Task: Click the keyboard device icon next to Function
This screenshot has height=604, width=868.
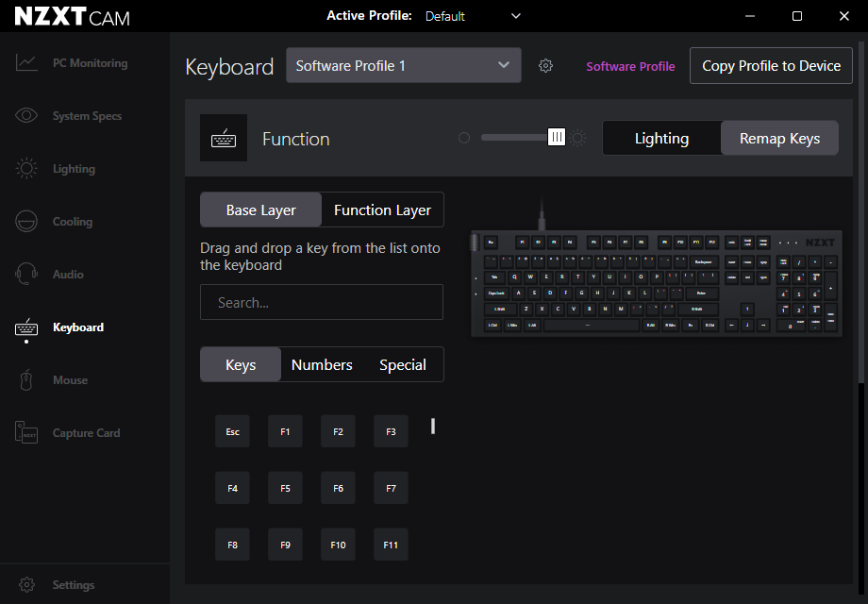Action: point(224,137)
